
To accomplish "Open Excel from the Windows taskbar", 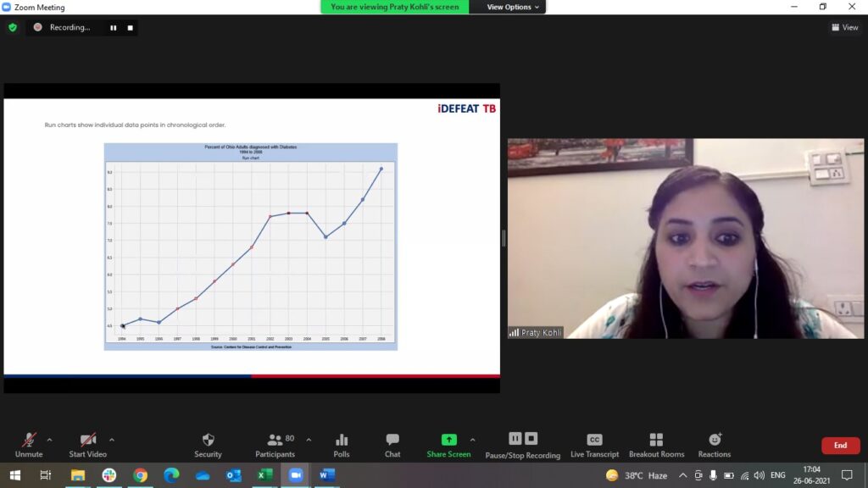I will pos(264,475).
